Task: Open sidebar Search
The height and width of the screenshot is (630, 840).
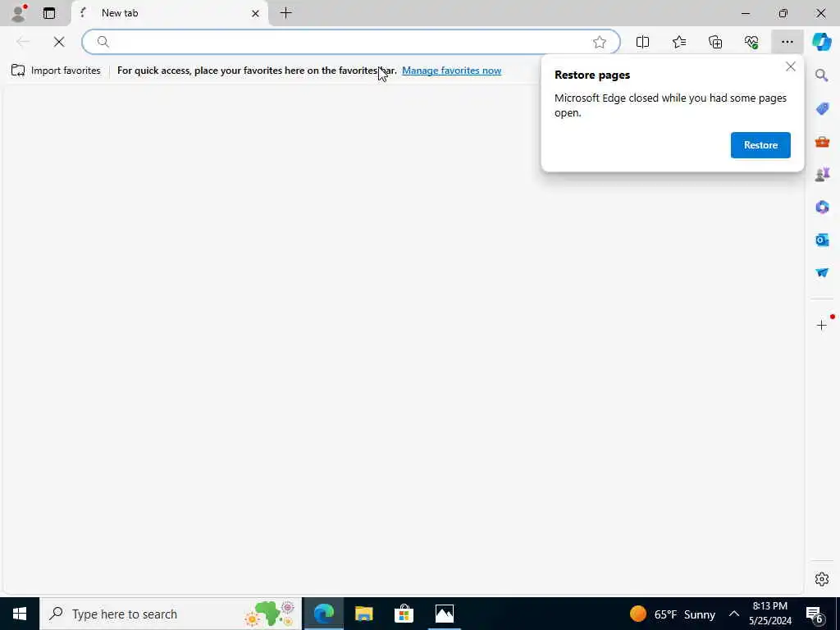Action: 822,75
